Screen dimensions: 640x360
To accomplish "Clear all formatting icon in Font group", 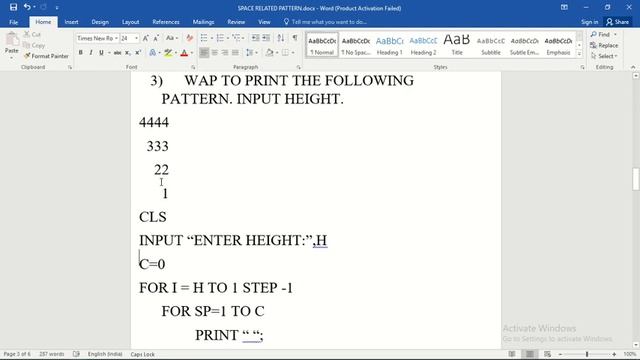I will tap(189, 38).
